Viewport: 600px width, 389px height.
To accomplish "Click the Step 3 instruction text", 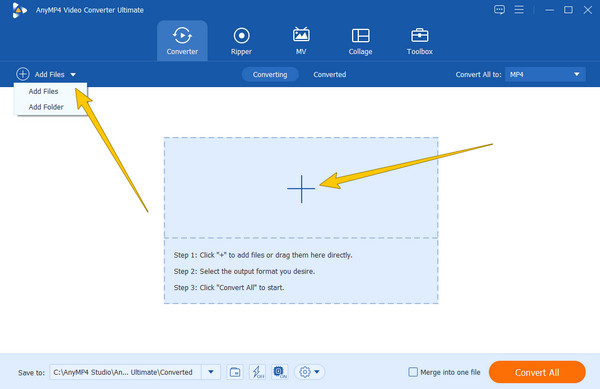I will pyautogui.click(x=229, y=288).
